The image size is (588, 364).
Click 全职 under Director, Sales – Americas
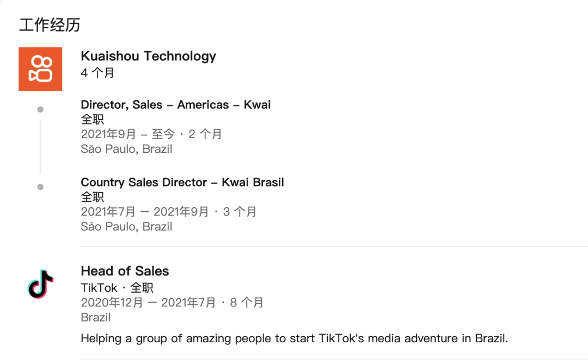tap(92, 120)
